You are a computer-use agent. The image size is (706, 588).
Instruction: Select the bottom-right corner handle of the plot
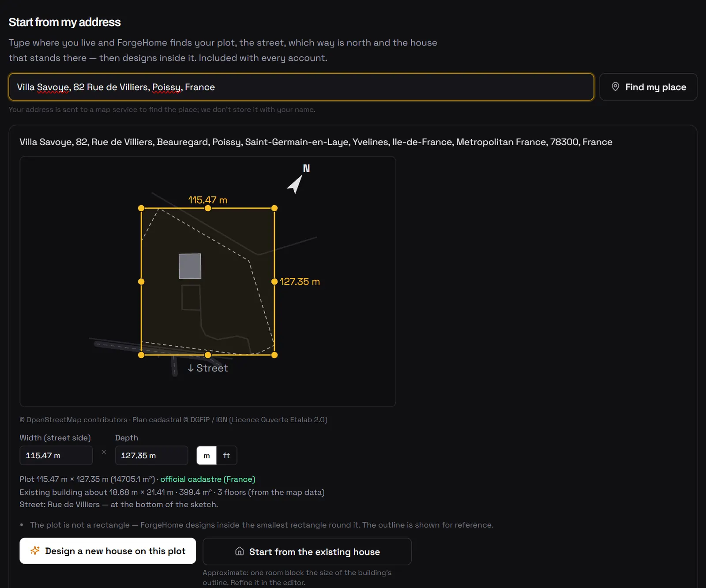(274, 355)
